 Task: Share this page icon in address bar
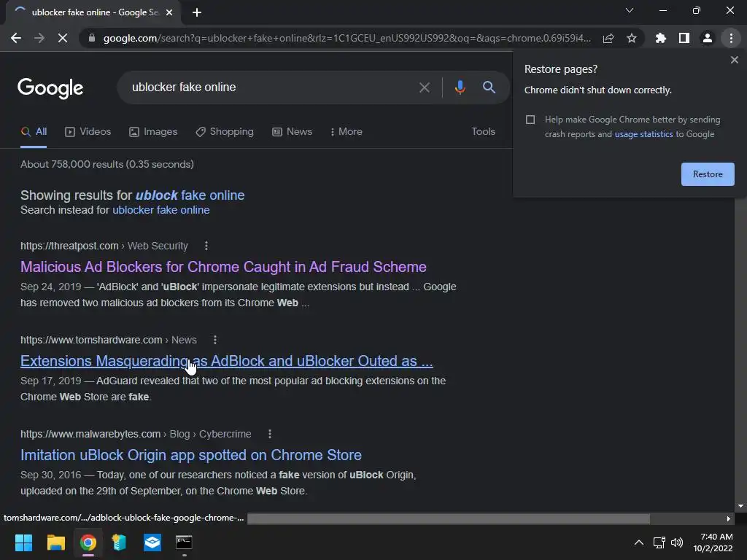pyautogui.click(x=608, y=38)
